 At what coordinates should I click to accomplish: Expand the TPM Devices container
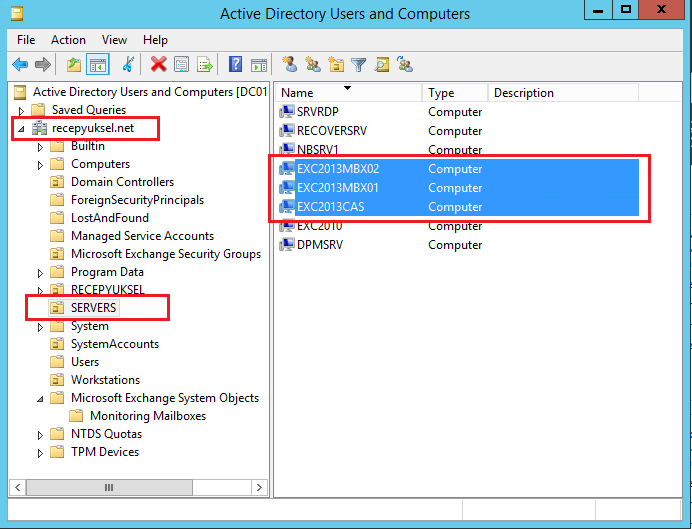coord(40,453)
